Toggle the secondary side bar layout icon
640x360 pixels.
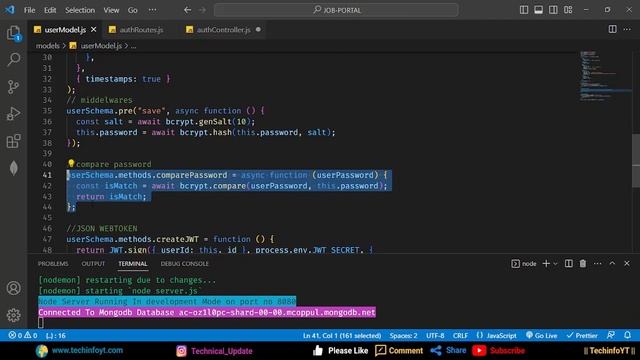point(553,10)
